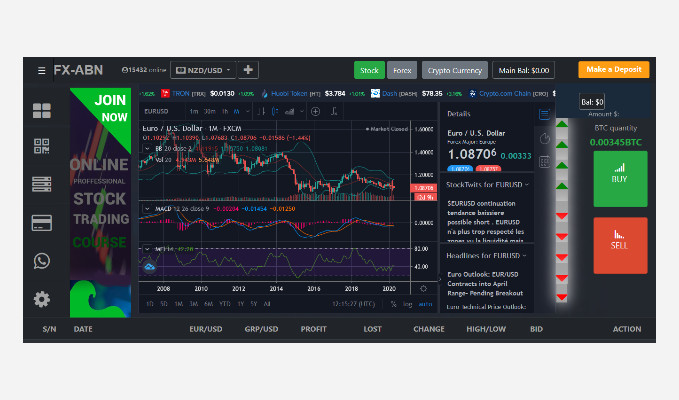Click the Crypto.com Chain ticker icon
679x400 pixels.
click(472, 94)
